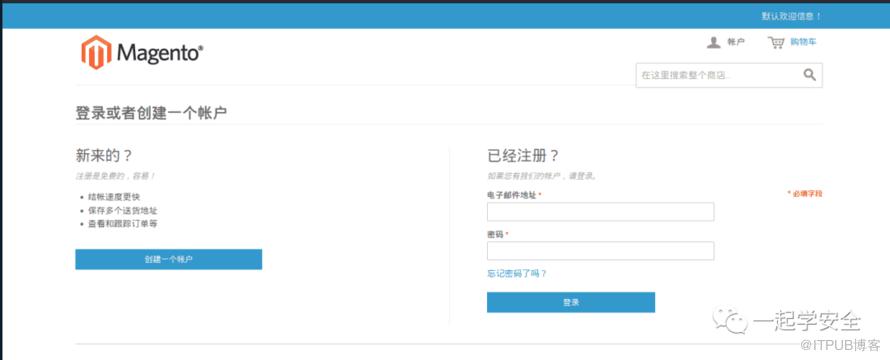Click the search magnifier icon
This screenshot has width=890, height=360.
[809, 75]
